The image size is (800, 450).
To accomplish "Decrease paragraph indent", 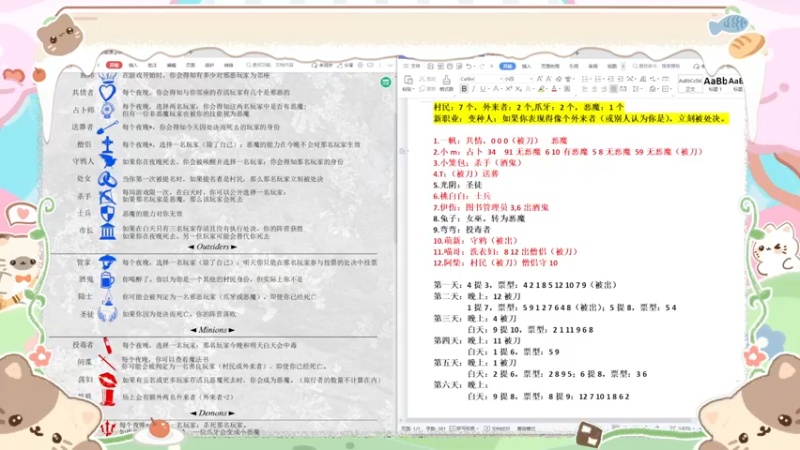I will (x=611, y=79).
